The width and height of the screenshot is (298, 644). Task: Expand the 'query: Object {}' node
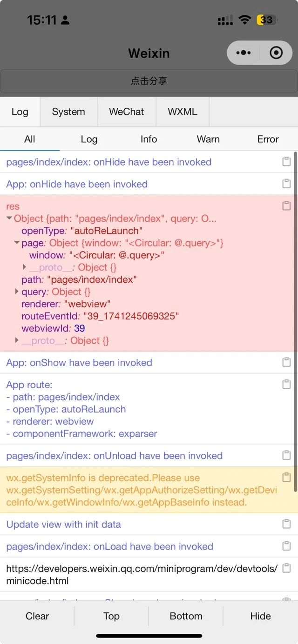point(17,292)
